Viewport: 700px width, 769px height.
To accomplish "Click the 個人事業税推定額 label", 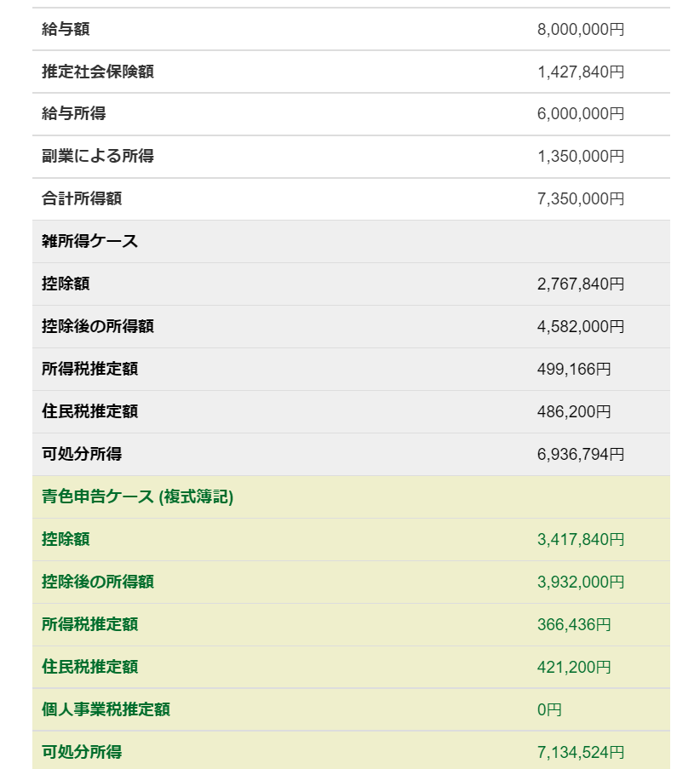I will (106, 710).
